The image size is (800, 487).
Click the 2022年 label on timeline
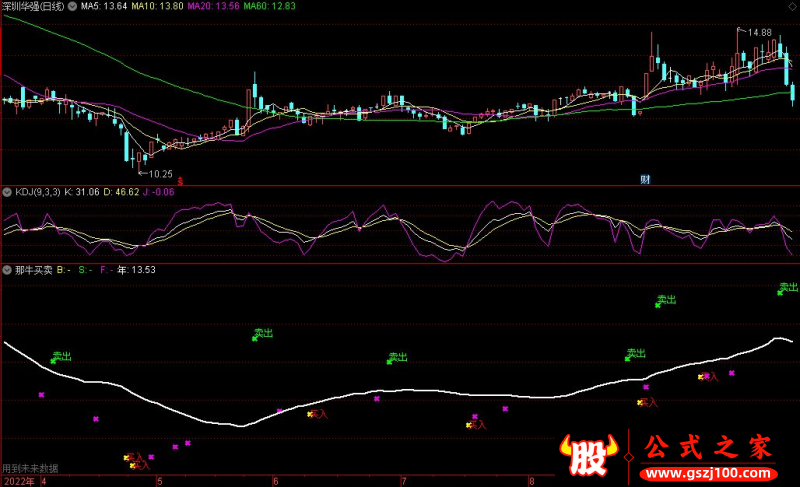click(x=17, y=481)
